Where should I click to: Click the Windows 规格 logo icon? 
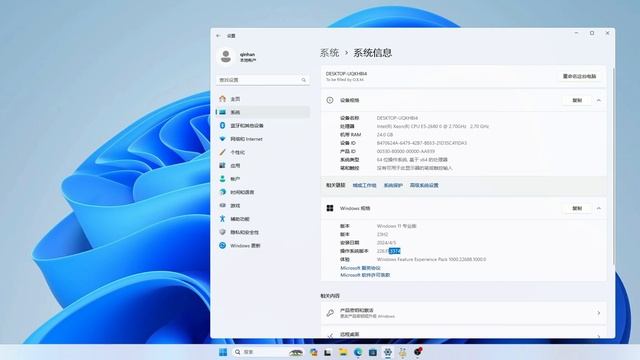click(x=330, y=208)
